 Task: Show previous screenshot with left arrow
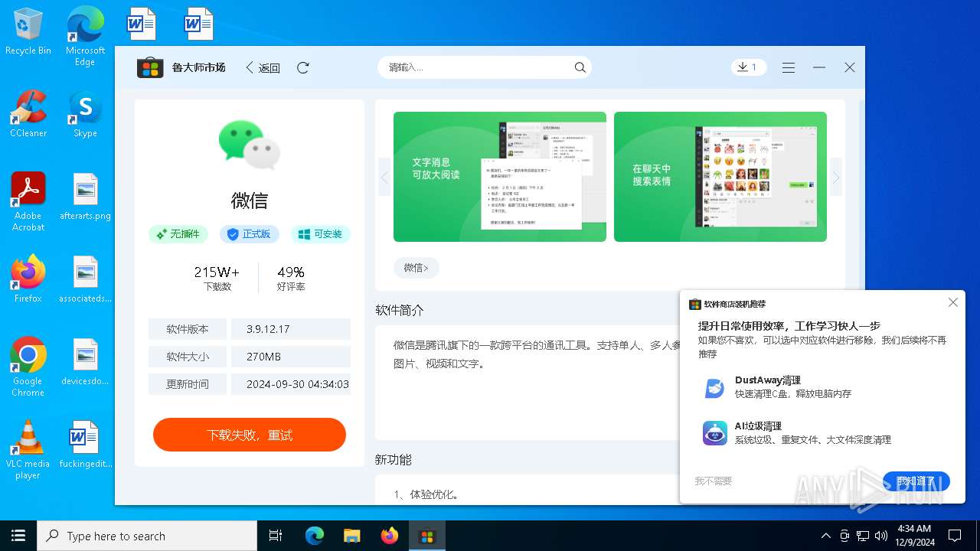tap(384, 178)
